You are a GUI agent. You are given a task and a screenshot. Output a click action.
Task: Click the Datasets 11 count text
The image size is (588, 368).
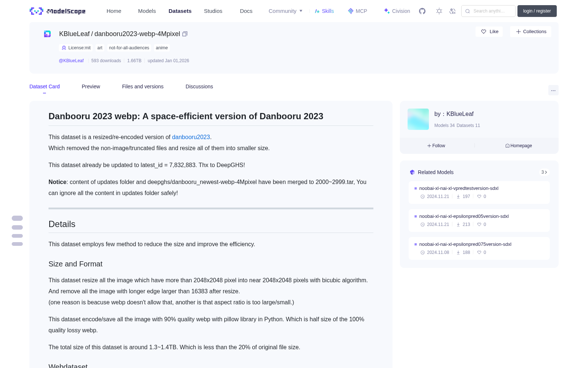(468, 125)
